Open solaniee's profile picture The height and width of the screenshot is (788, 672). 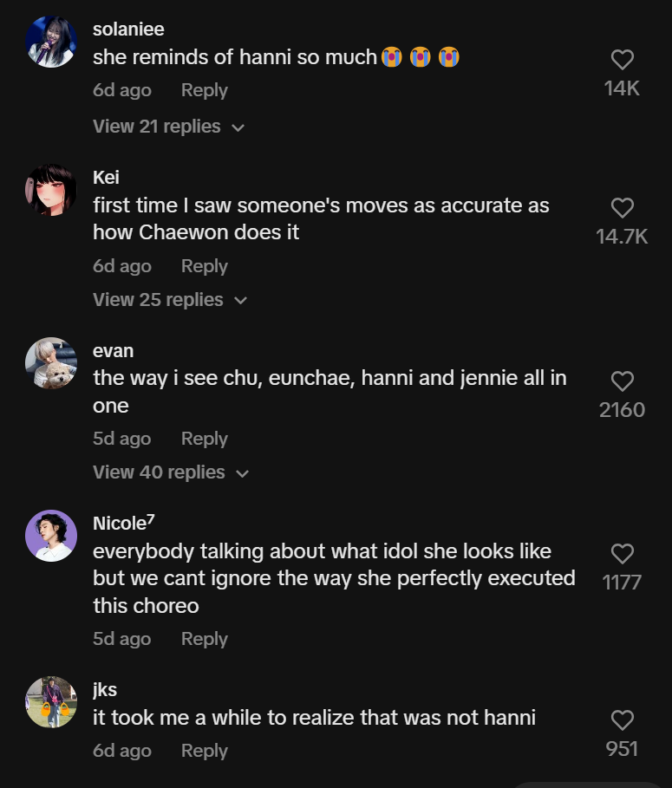point(51,42)
